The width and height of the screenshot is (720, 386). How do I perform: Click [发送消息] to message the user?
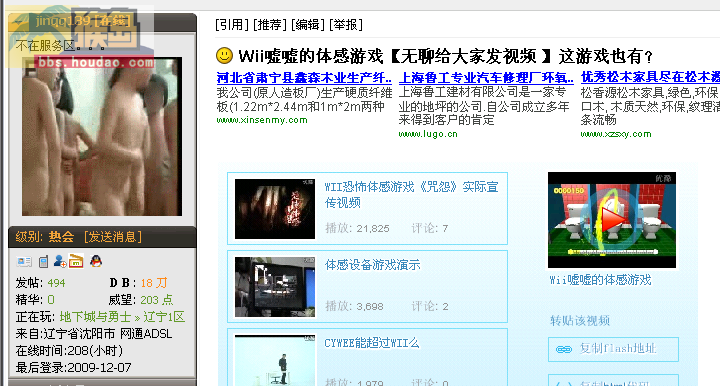(x=113, y=237)
